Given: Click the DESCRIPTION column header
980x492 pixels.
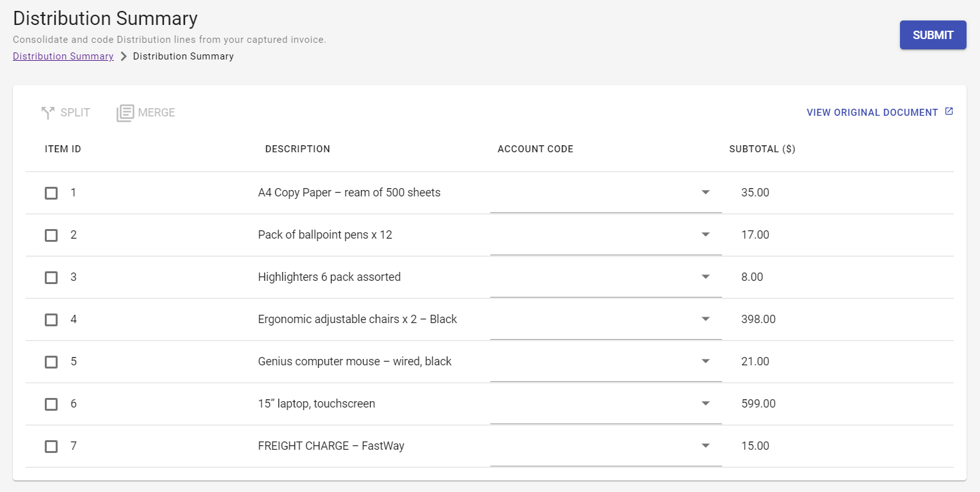Looking at the screenshot, I should [x=298, y=148].
